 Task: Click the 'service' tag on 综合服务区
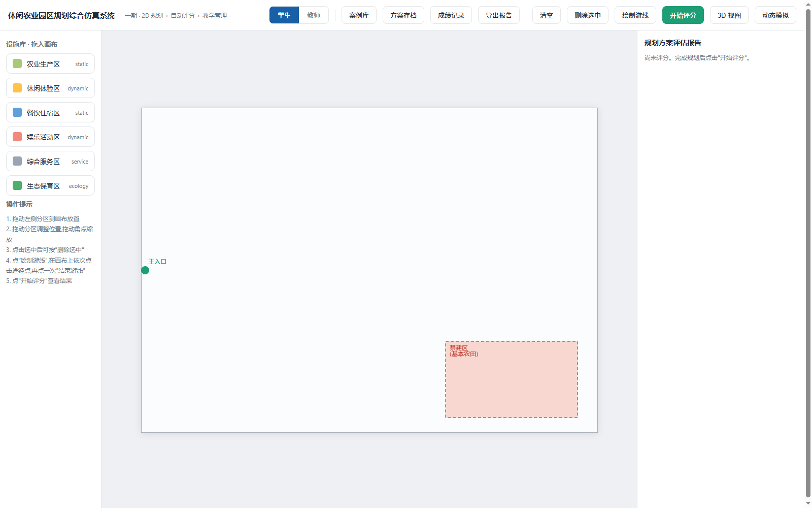80,162
